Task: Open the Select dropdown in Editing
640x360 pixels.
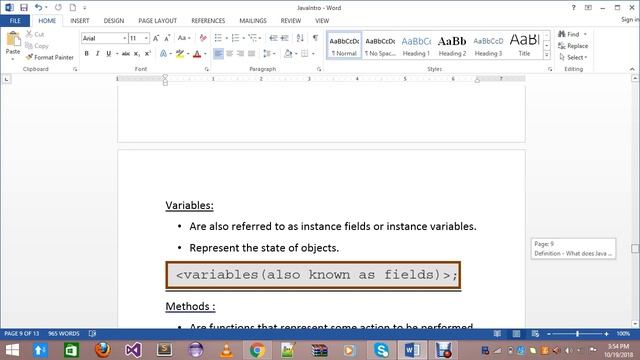Action: pyautogui.click(x=574, y=58)
